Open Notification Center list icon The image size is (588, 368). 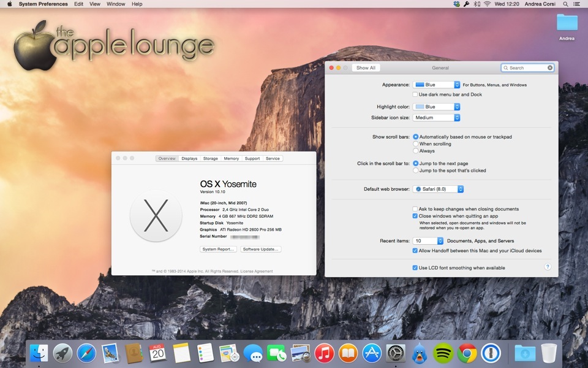tap(577, 4)
